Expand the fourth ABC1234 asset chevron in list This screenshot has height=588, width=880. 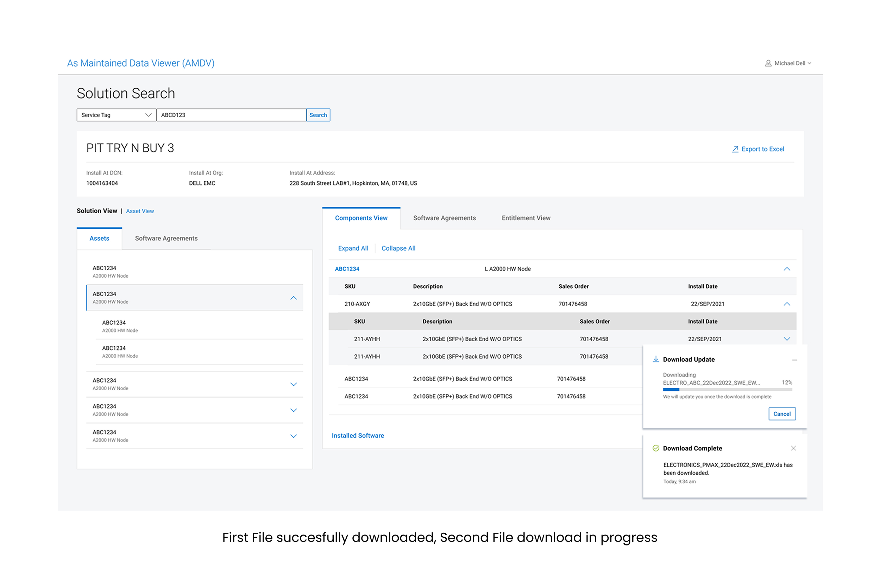click(293, 410)
